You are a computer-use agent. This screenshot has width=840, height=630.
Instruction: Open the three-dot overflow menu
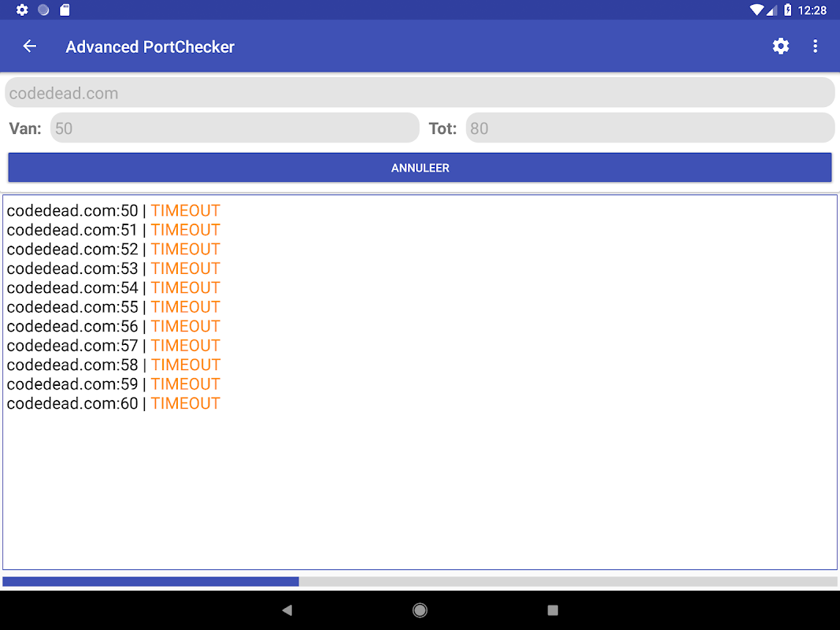pos(815,46)
